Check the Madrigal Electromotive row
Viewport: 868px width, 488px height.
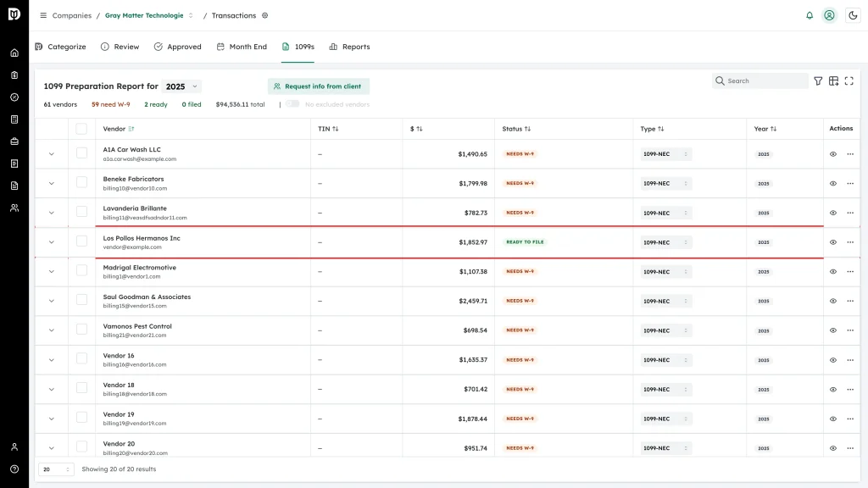(x=81, y=270)
